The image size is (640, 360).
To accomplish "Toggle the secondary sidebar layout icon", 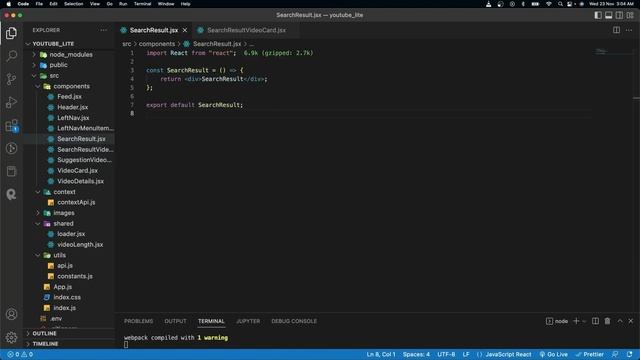I will click(619, 15).
